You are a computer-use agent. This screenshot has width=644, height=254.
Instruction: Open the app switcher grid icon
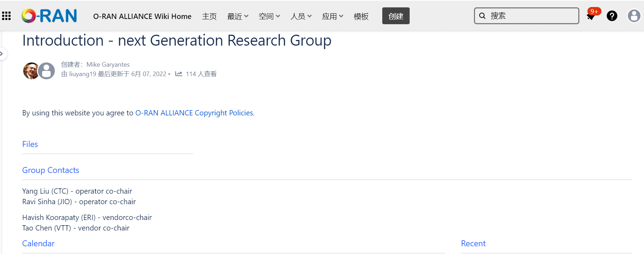(x=6, y=16)
